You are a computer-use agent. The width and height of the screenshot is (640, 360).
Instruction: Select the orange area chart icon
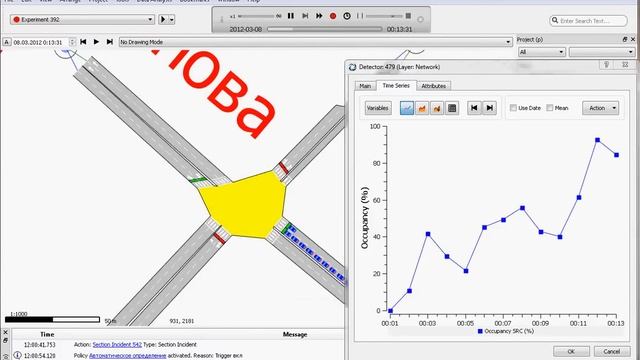point(422,108)
